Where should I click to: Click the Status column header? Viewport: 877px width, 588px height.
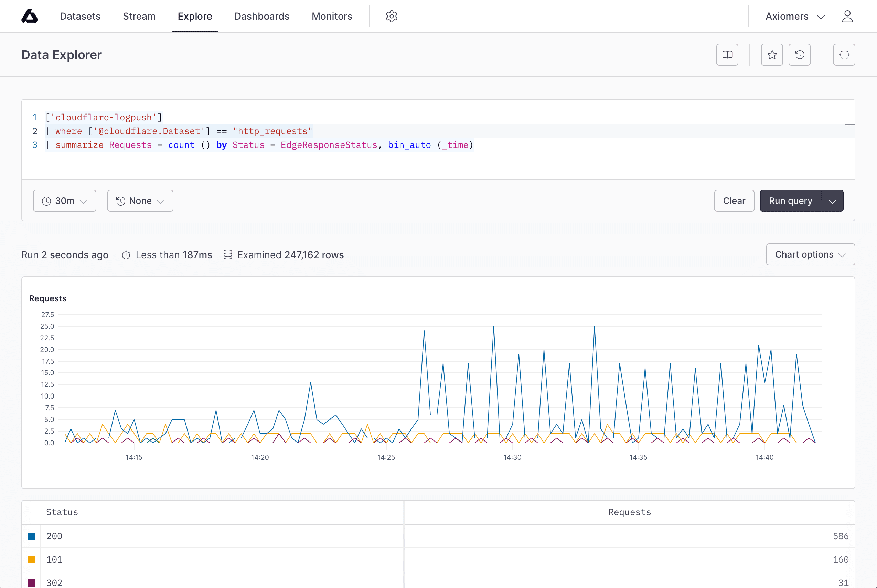(x=62, y=512)
